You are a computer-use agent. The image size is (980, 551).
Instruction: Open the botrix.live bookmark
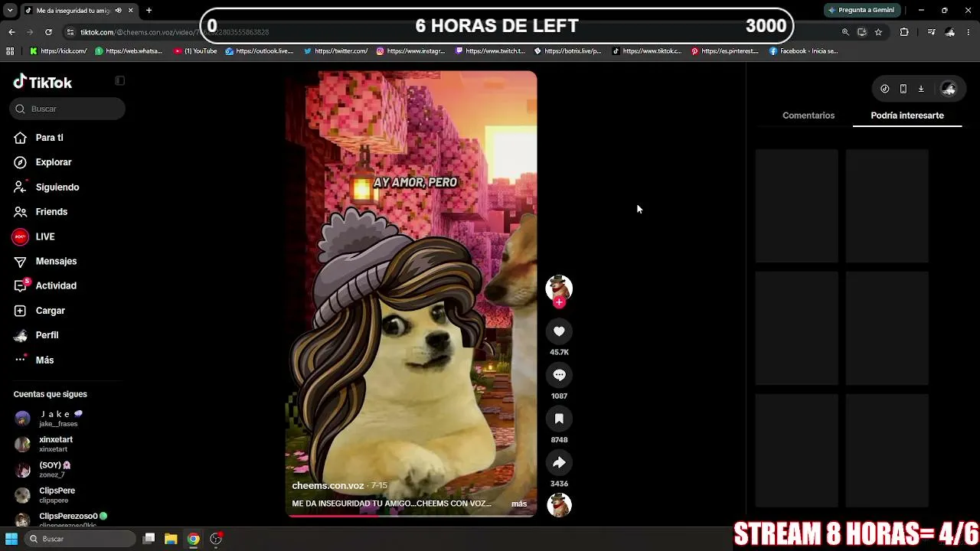click(567, 51)
